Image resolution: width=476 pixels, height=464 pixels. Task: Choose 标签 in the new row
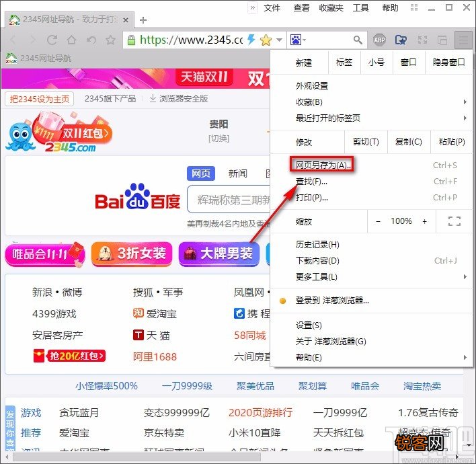click(344, 63)
